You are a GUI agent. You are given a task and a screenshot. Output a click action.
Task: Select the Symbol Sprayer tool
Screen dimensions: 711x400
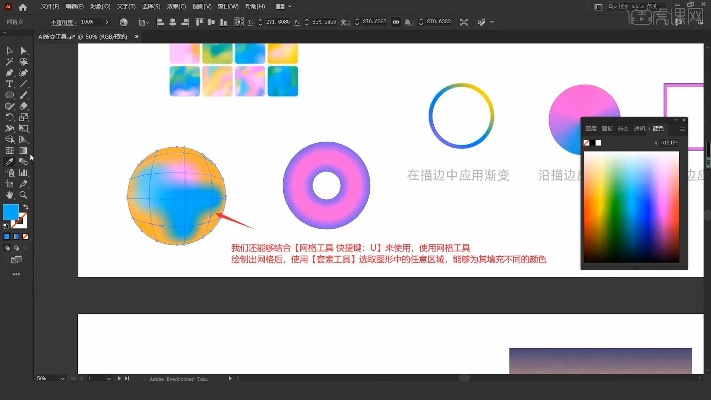[x=9, y=173]
